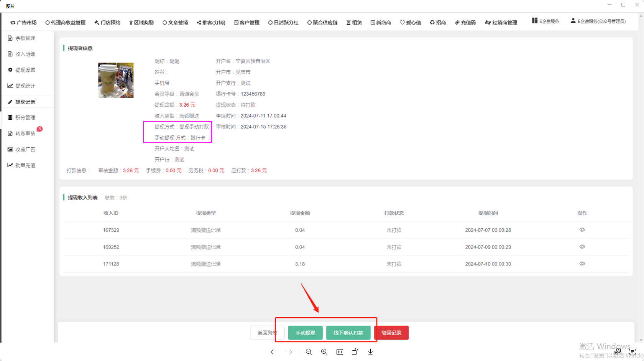Rotate the image using the rotate icon
Image resolution: width=644 pixels, height=361 pixels.
coord(355,352)
